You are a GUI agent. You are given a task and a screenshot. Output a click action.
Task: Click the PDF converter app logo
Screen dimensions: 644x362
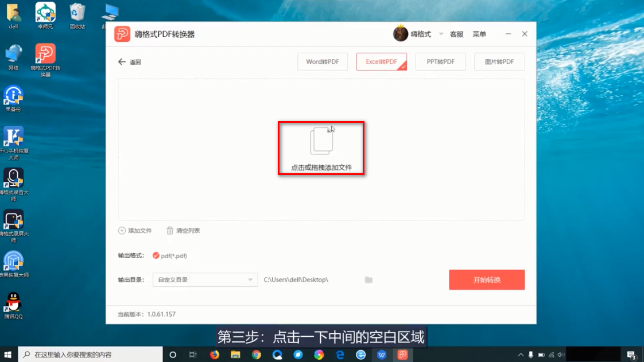coord(122,34)
